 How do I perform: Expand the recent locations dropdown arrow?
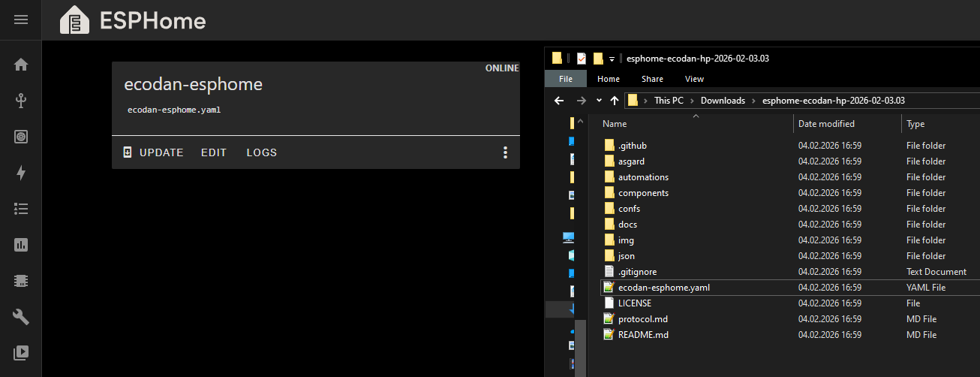click(599, 100)
